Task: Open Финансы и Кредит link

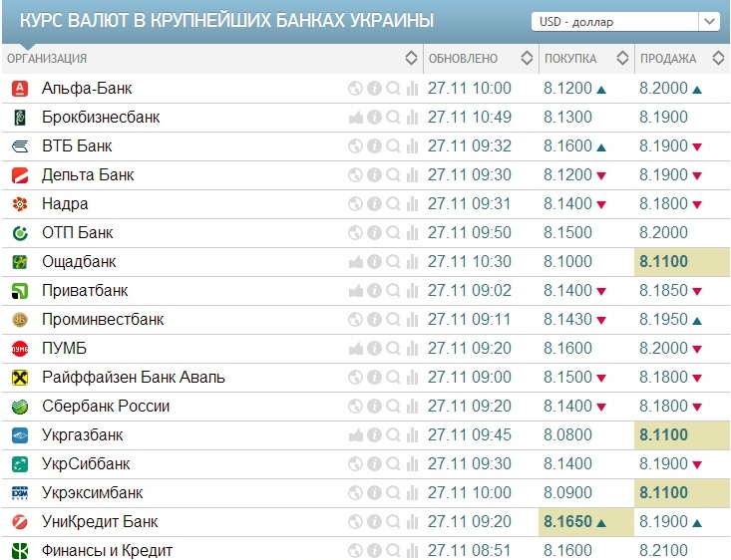Action: (x=108, y=550)
